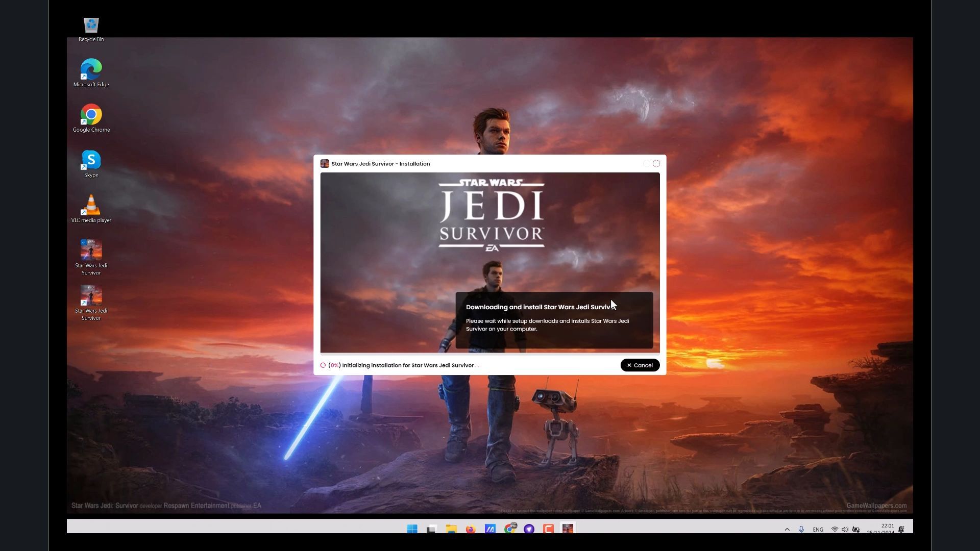
Task: Select the VLC media player desktop icon
Action: click(91, 209)
